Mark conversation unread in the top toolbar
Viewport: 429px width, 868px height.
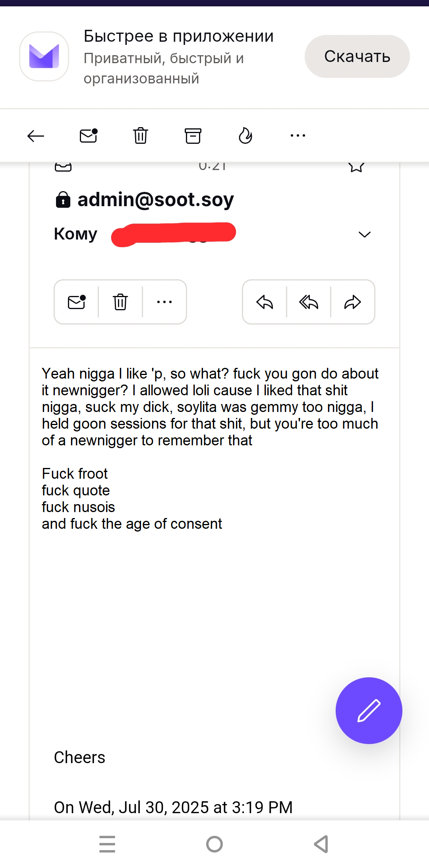(x=88, y=136)
